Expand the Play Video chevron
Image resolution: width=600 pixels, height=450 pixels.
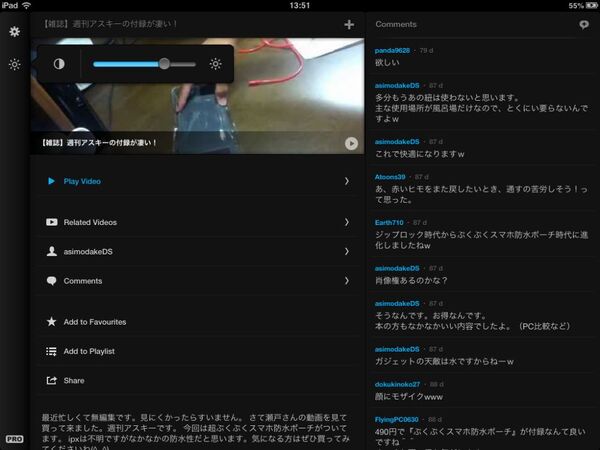[x=347, y=181]
